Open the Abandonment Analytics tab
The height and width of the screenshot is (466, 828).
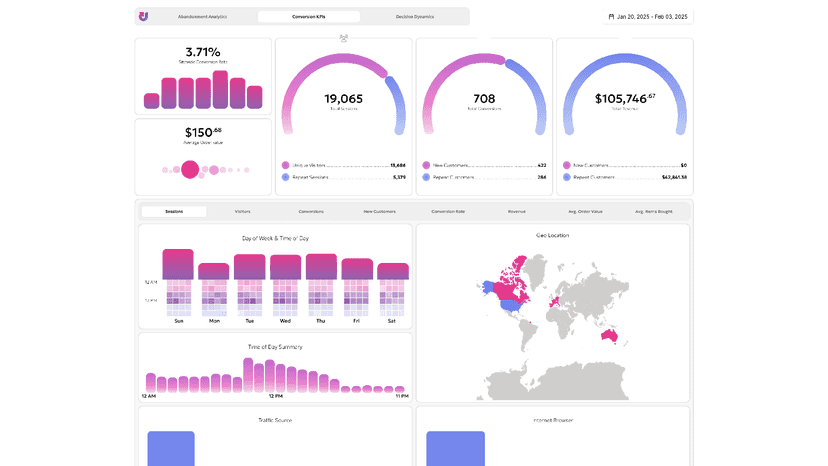202,17
